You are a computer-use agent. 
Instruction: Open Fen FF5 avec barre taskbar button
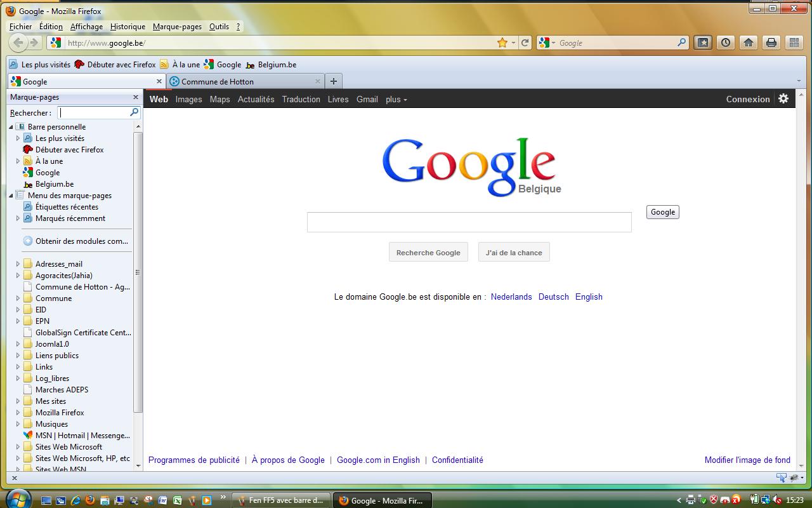click(x=280, y=500)
